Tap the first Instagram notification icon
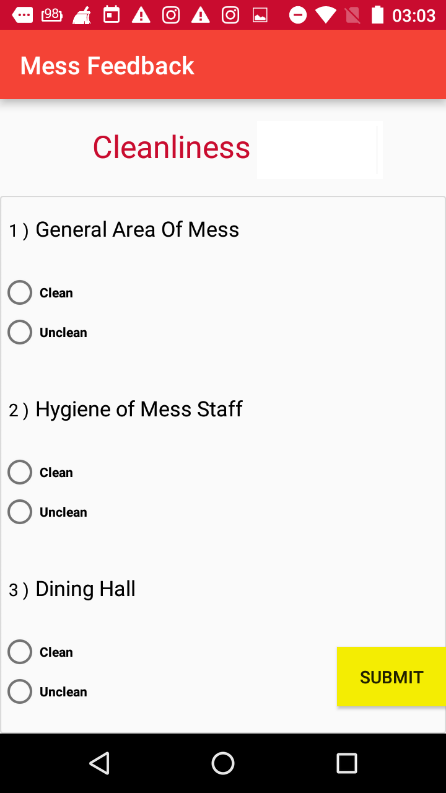Viewport: 446px width, 793px height. (171, 15)
